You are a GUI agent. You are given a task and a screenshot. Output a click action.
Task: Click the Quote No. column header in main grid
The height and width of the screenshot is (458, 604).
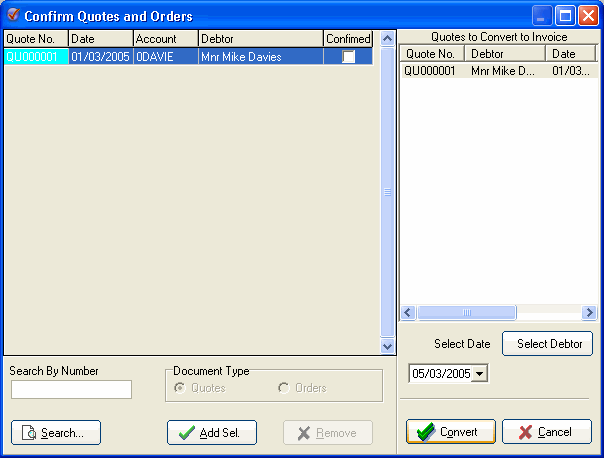pos(36,39)
